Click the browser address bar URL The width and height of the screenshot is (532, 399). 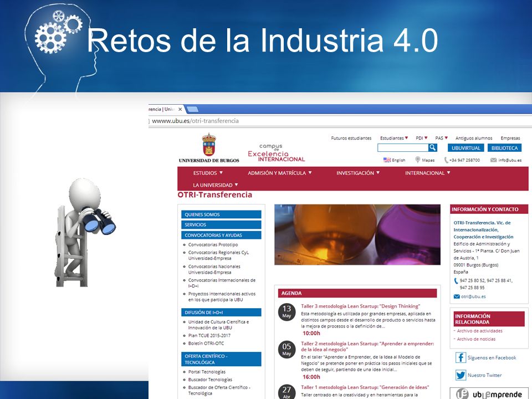click(x=195, y=121)
